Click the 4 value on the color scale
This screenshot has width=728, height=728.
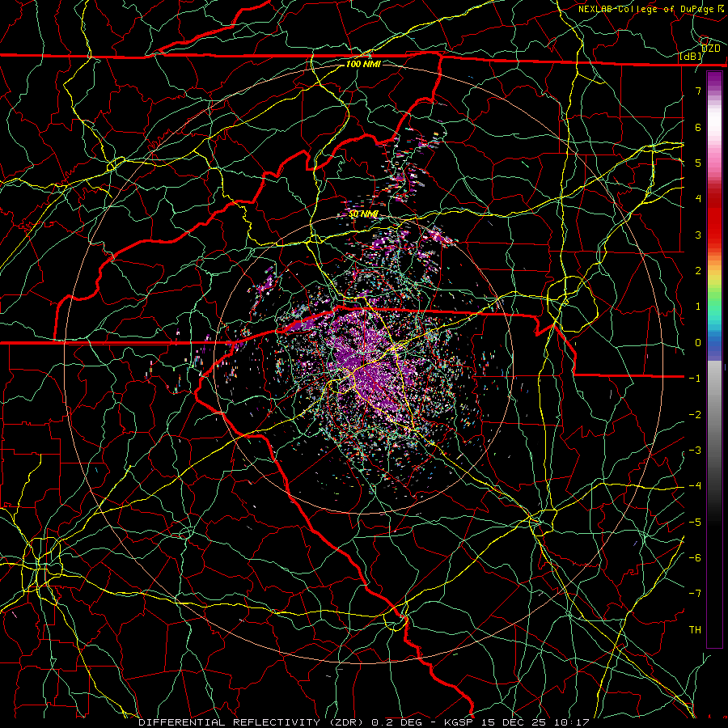tap(698, 199)
